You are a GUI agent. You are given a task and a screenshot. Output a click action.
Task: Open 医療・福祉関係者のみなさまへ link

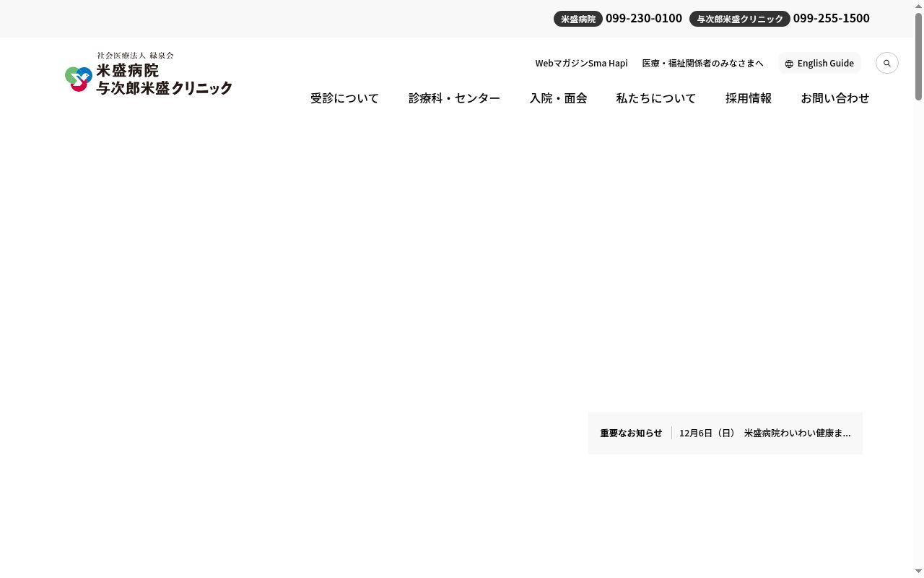(703, 64)
